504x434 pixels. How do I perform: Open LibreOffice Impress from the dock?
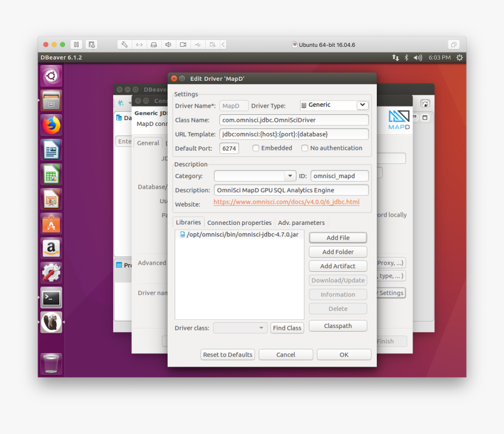[51, 199]
